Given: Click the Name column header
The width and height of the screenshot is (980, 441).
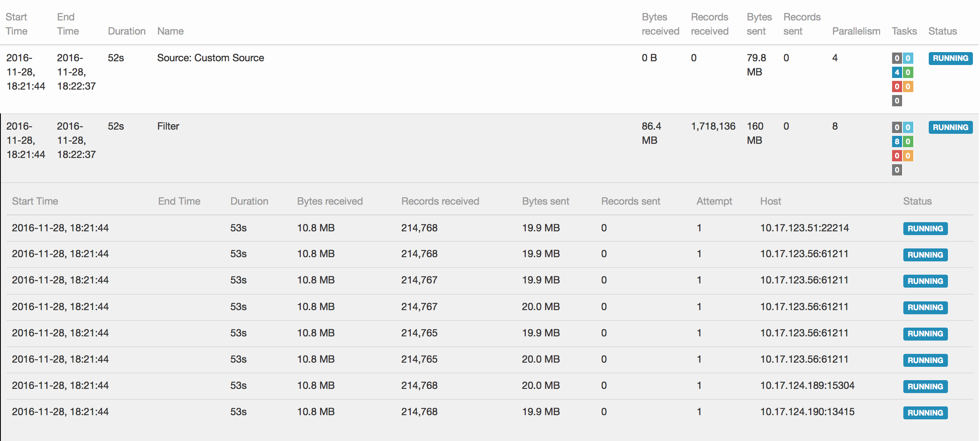Looking at the screenshot, I should [x=170, y=31].
